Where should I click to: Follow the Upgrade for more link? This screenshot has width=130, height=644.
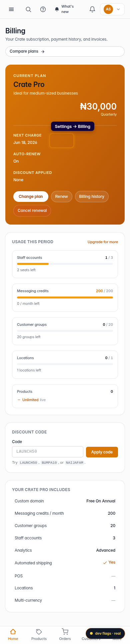click(x=103, y=242)
